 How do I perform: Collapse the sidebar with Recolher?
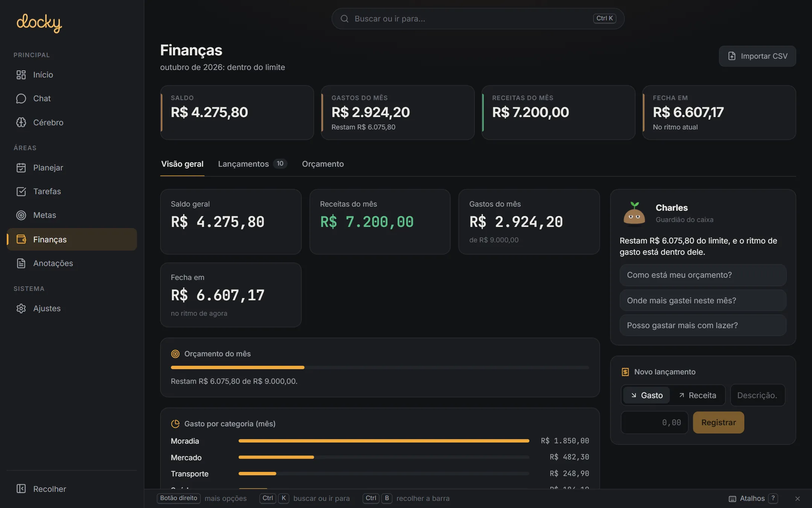(72, 489)
